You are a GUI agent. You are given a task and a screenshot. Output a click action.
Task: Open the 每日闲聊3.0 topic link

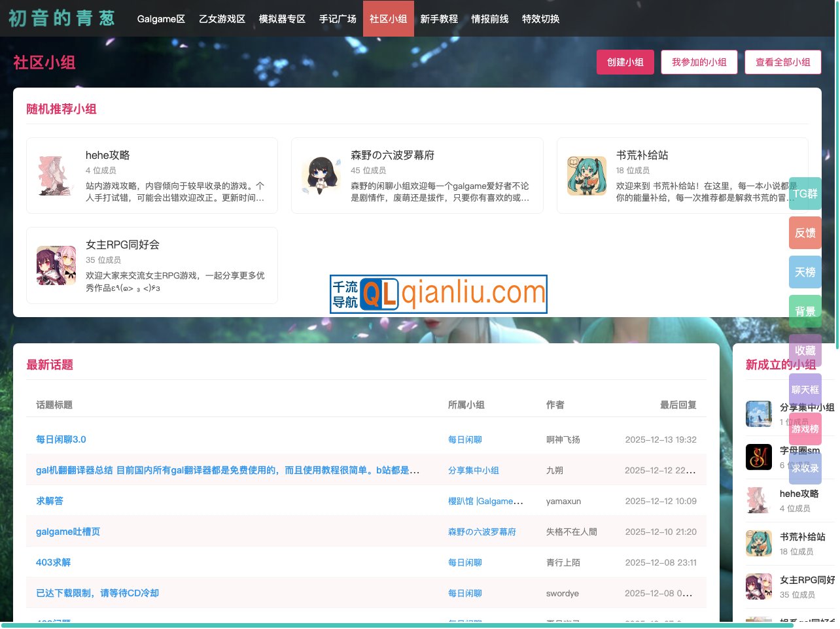[x=61, y=439]
